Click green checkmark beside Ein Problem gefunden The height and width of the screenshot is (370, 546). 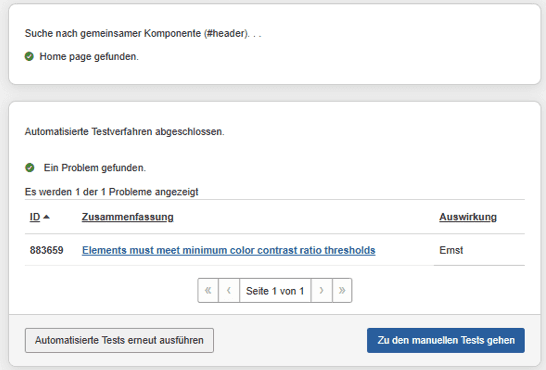click(x=30, y=168)
